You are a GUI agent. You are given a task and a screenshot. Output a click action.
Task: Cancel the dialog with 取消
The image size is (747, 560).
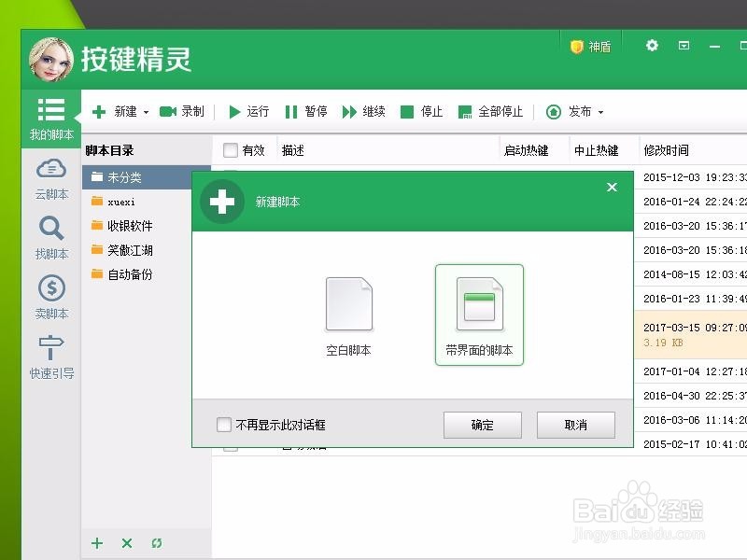coord(576,425)
